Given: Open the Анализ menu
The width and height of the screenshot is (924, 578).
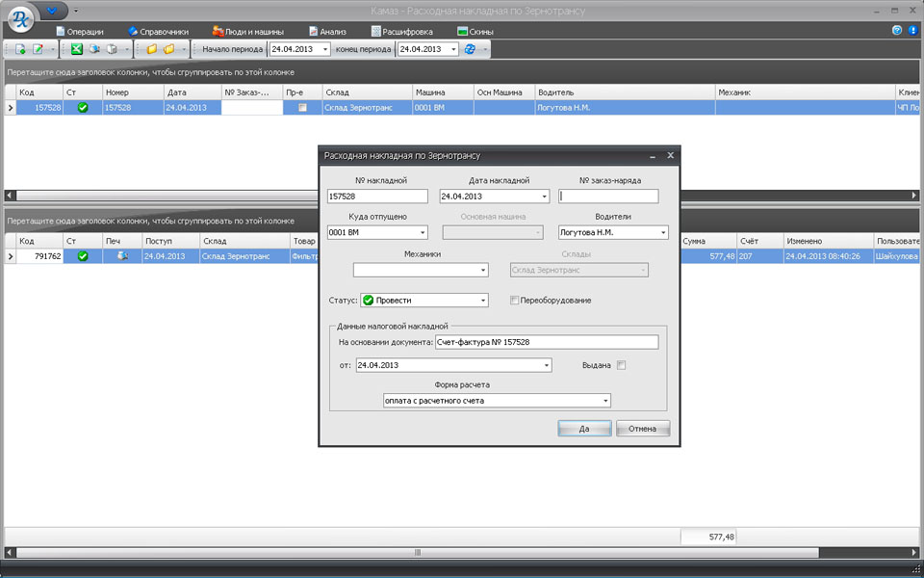Looking at the screenshot, I should tap(327, 32).
